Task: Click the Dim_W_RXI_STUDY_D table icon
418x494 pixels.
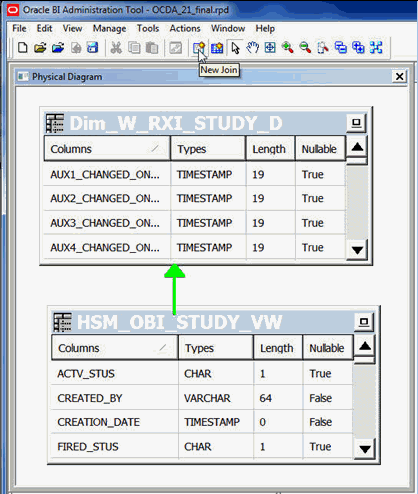Action: [x=55, y=123]
